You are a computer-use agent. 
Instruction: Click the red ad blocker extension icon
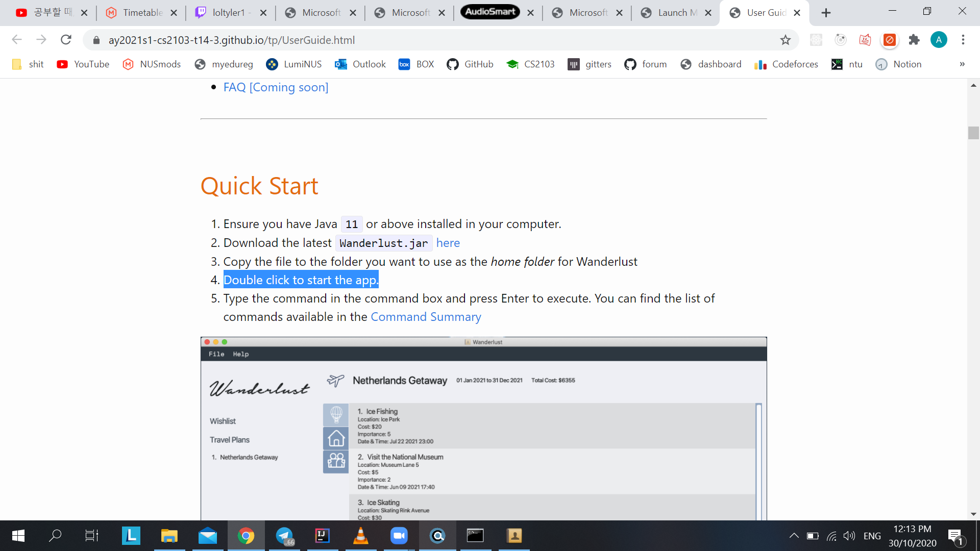[890, 40]
